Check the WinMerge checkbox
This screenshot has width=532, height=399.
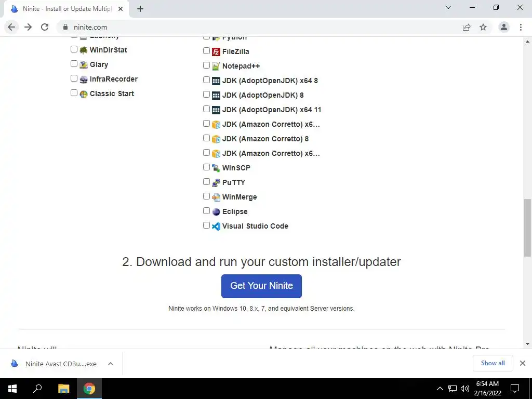[206, 196]
